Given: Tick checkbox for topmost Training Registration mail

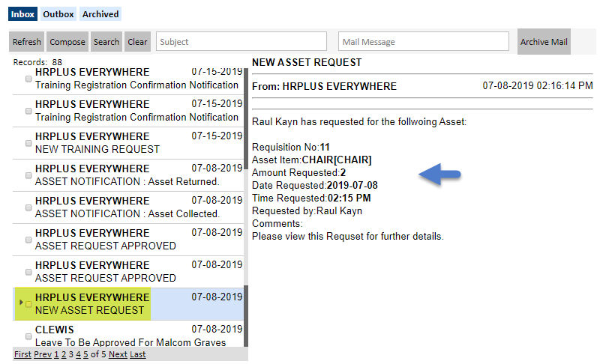Looking at the screenshot, I should (x=28, y=79).
